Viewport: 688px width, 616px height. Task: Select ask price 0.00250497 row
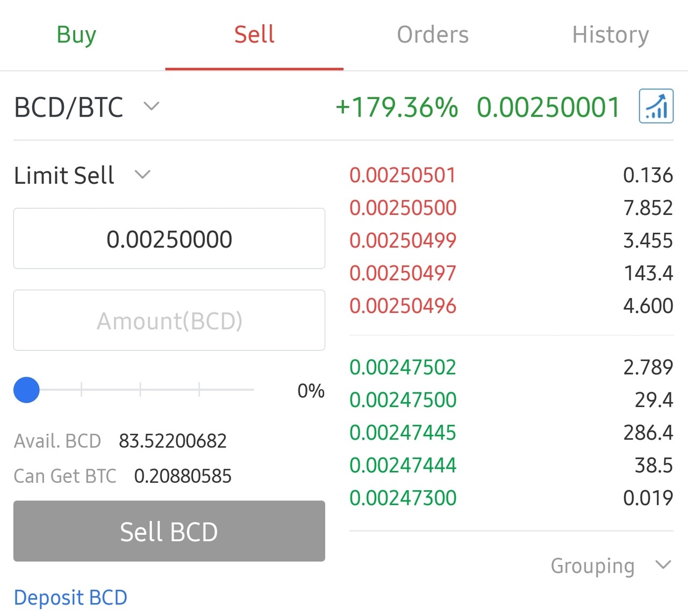point(403,273)
